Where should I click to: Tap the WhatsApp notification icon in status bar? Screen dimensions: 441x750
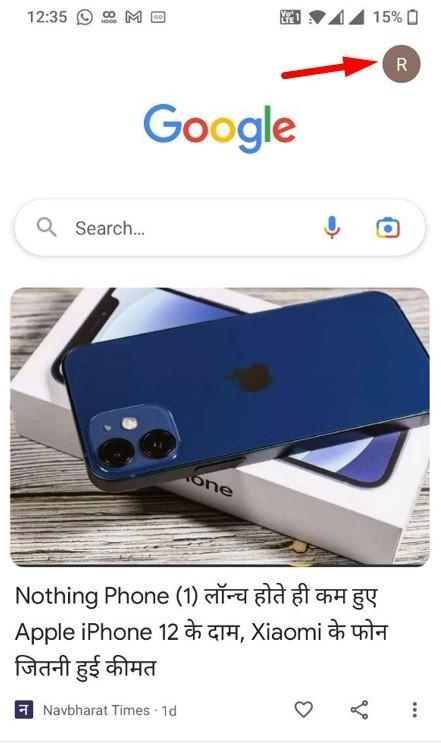click(85, 18)
